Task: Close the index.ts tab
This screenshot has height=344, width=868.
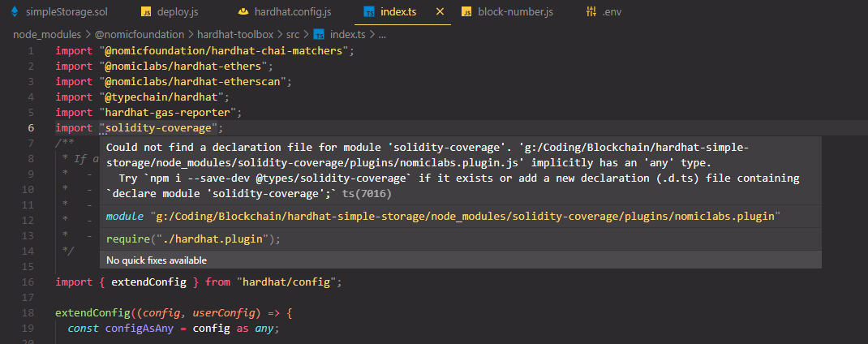Action: (440, 11)
